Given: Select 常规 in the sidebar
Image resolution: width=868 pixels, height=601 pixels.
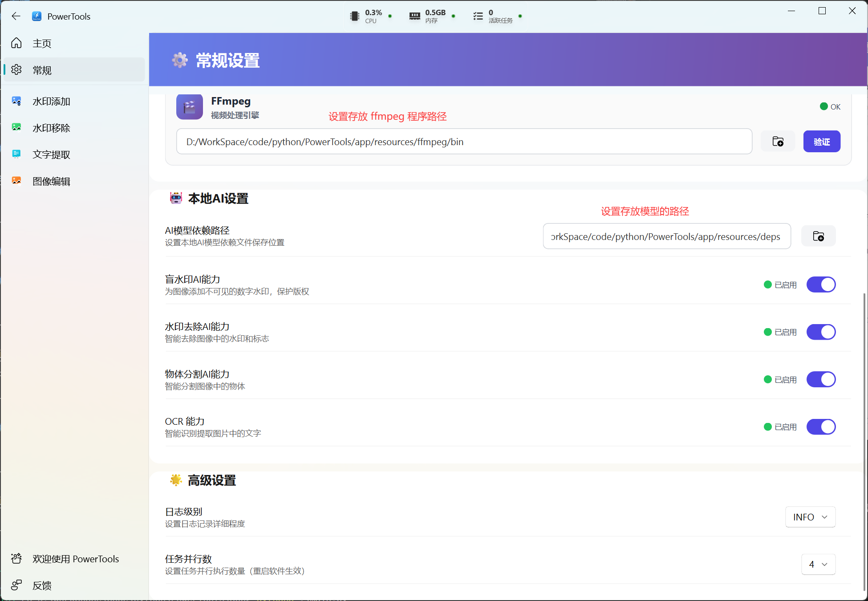Looking at the screenshot, I should (74, 70).
